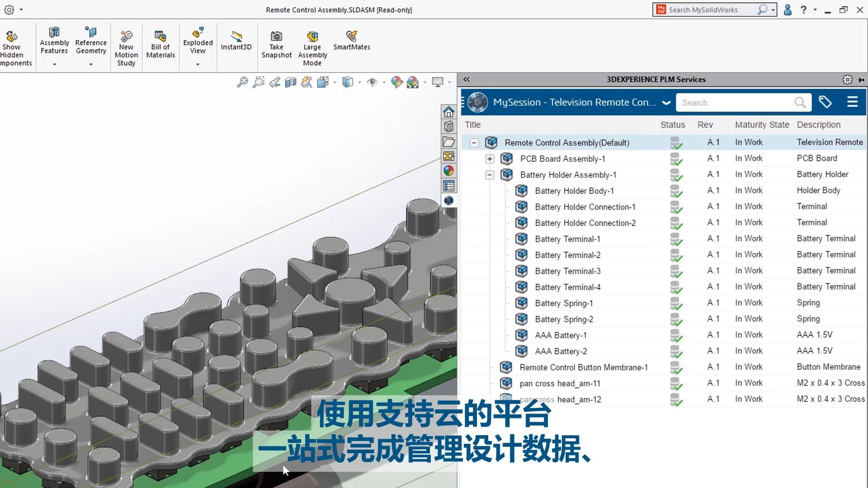
Task: Toggle the Instant3D tool
Action: [236, 40]
